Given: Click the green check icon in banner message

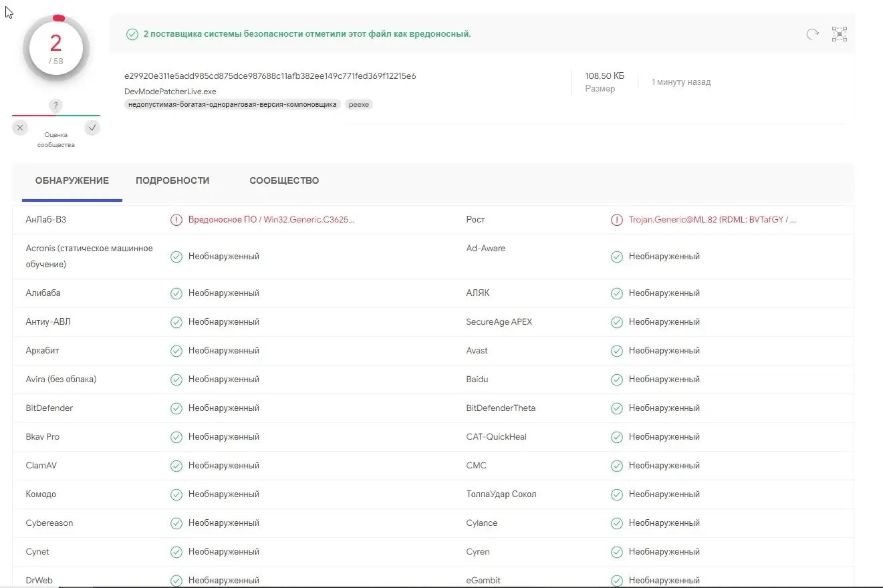Looking at the screenshot, I should tap(132, 34).
